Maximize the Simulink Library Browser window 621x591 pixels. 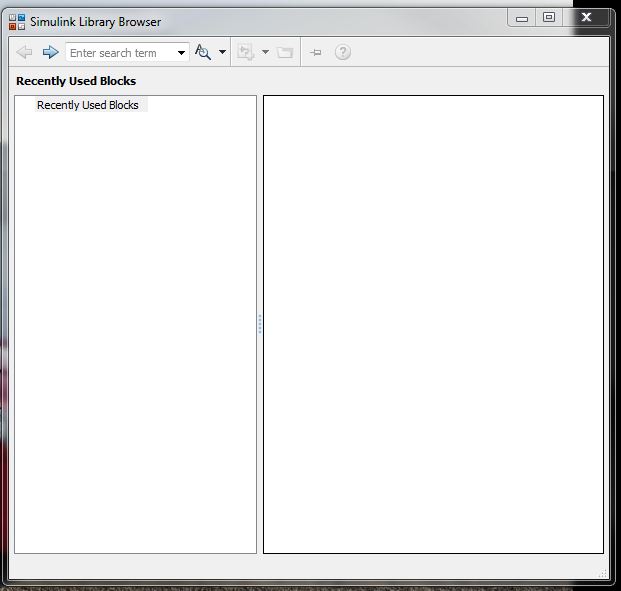549,18
